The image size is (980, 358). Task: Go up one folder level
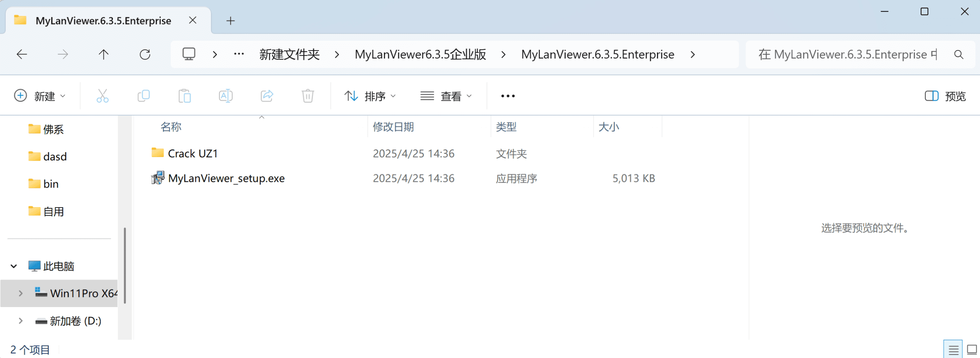(x=103, y=54)
